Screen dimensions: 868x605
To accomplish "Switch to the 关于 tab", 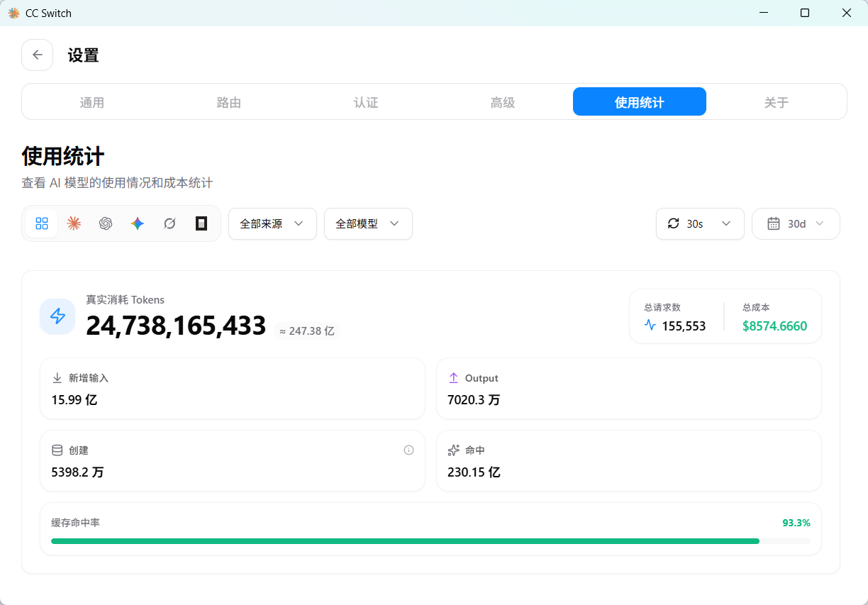I will (777, 102).
